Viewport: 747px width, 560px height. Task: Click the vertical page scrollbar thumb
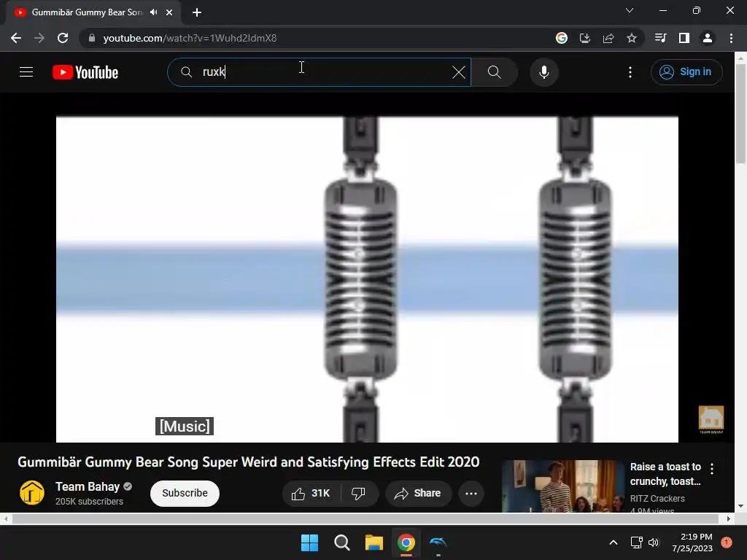(x=740, y=113)
